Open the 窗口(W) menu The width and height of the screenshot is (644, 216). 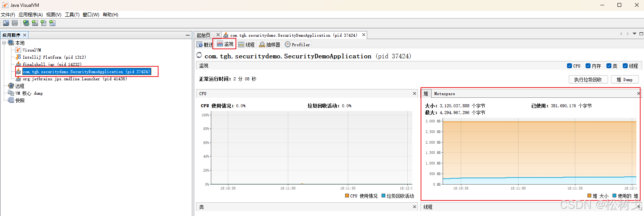click(91, 15)
